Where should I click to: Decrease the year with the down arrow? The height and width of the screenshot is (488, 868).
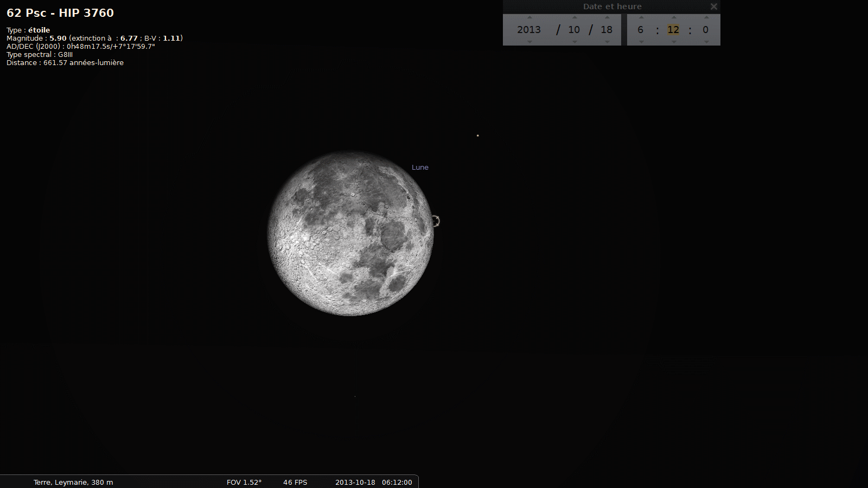point(529,42)
